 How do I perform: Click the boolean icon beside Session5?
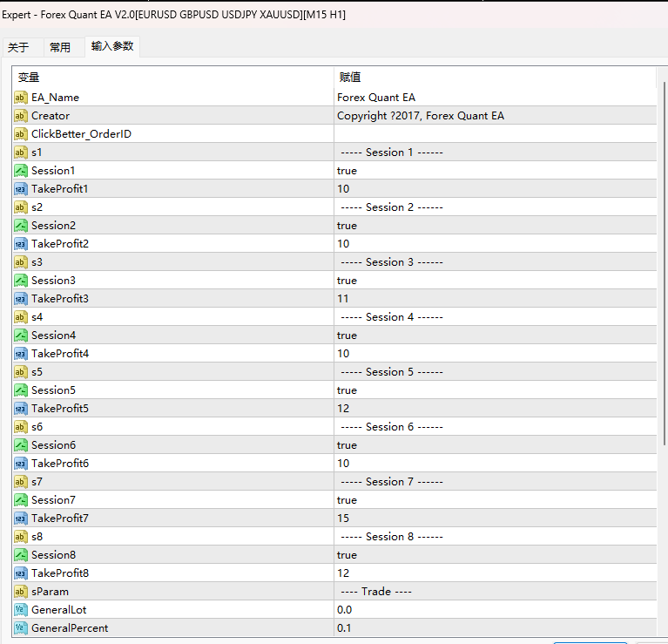20,390
